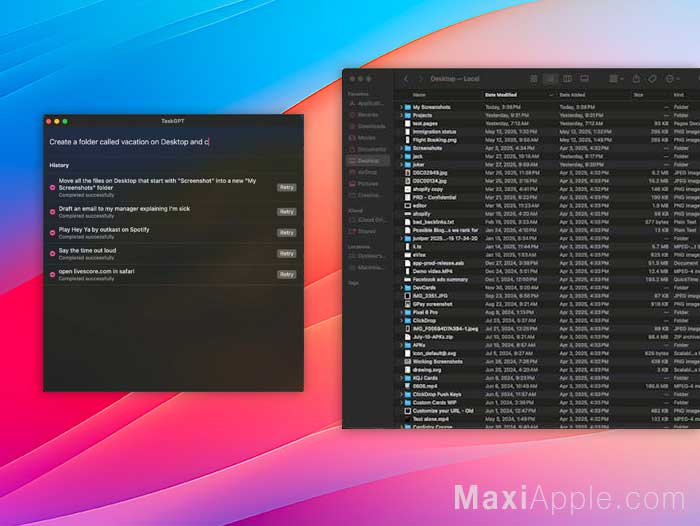Select 'Pixel 6 Pro' folder row

coord(548,313)
